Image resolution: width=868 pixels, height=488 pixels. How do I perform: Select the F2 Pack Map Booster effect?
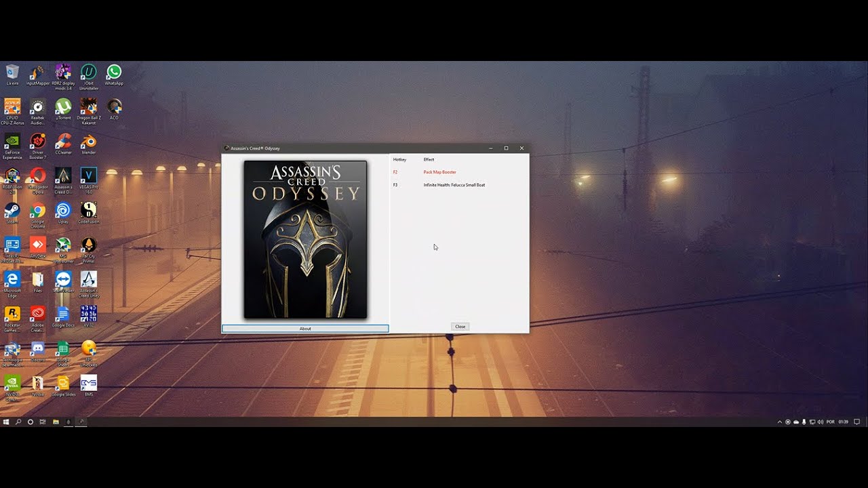[439, 172]
